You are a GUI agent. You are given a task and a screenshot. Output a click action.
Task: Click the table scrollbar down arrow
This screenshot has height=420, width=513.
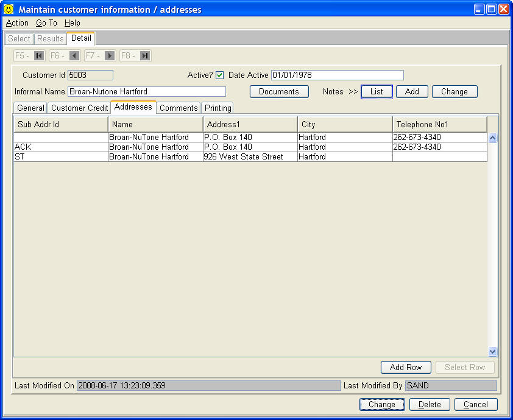pos(492,351)
